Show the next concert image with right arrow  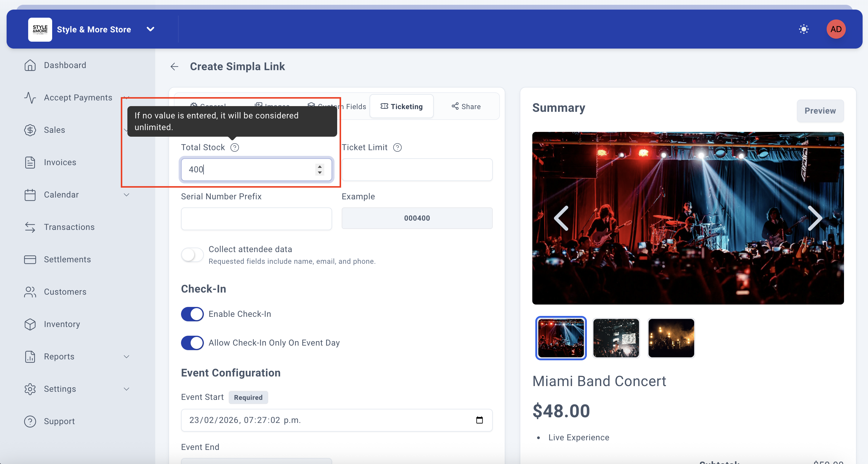[x=814, y=218]
